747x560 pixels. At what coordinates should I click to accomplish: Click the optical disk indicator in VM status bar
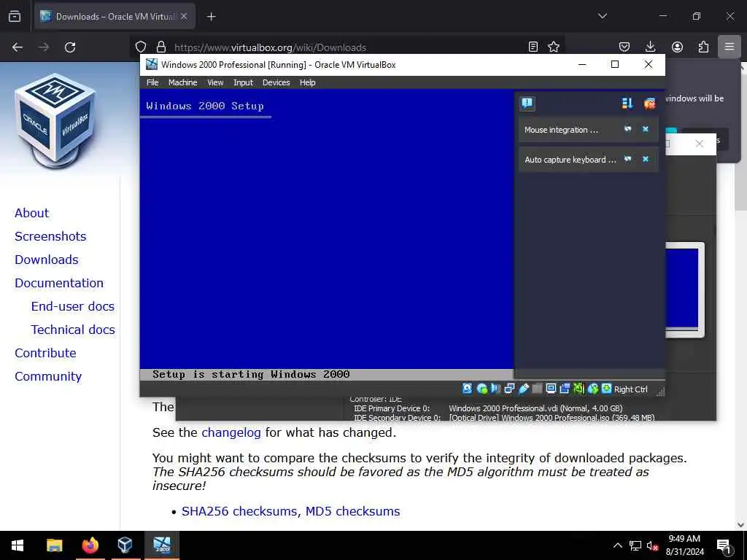tap(481, 389)
